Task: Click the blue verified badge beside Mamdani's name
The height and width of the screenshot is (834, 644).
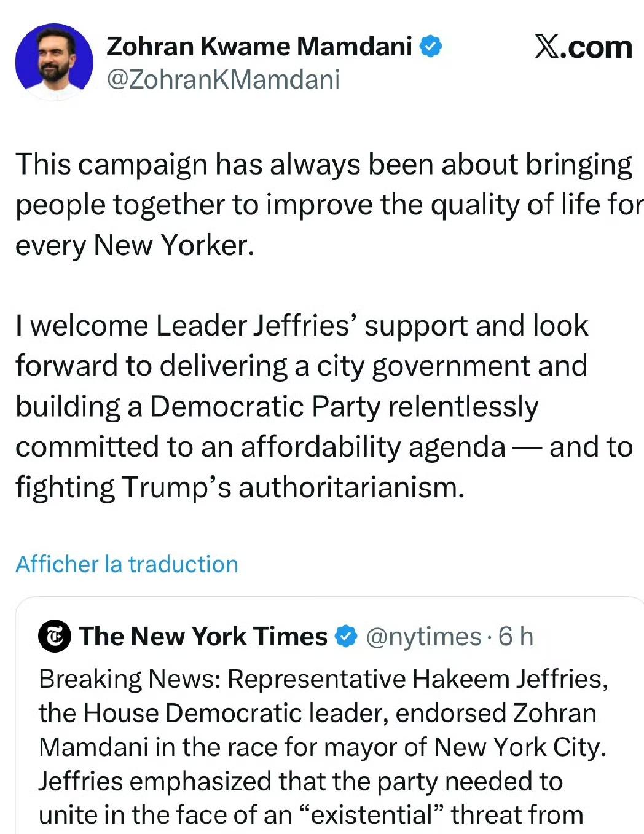Action: click(x=431, y=47)
